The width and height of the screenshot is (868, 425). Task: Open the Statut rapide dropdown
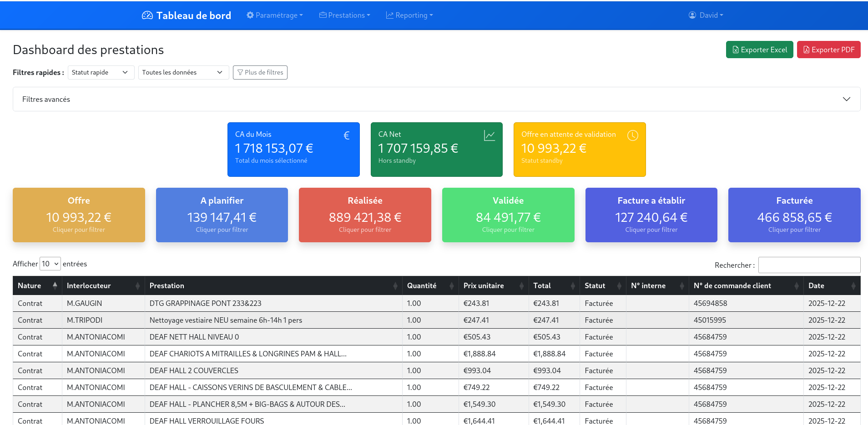(x=101, y=72)
